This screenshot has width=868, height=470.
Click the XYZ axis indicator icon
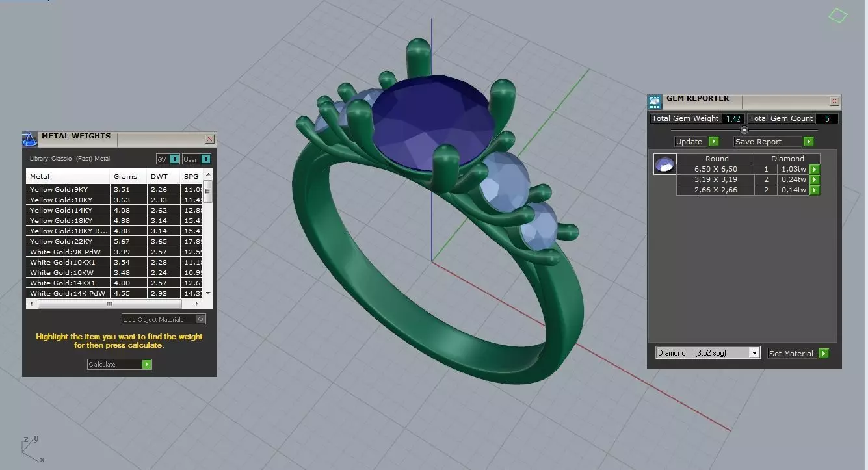pos(31,448)
